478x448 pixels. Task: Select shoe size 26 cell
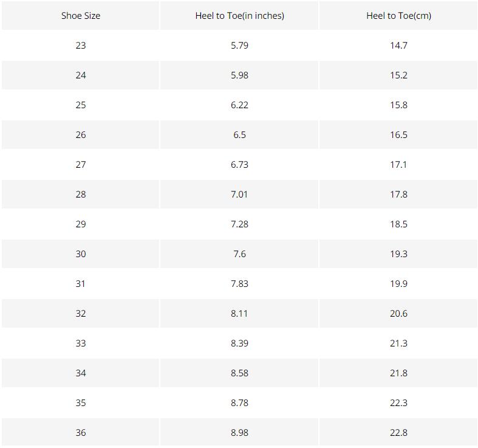(81, 135)
